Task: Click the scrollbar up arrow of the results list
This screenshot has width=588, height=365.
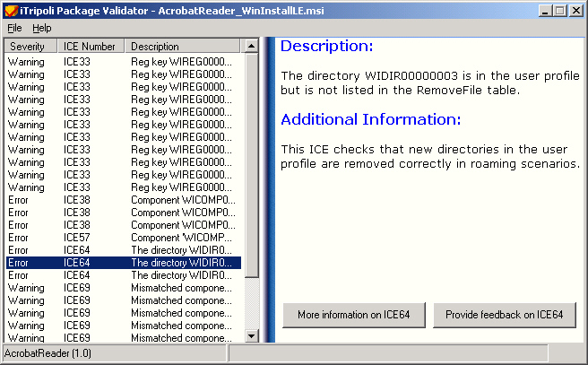Action: point(251,46)
